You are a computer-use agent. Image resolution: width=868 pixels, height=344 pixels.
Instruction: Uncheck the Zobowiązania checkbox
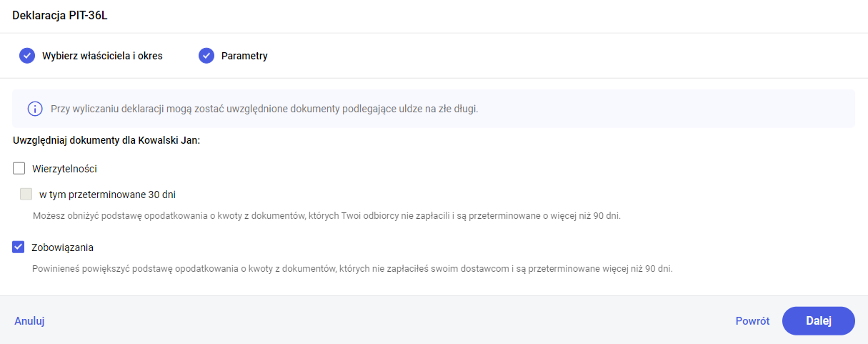(x=19, y=247)
